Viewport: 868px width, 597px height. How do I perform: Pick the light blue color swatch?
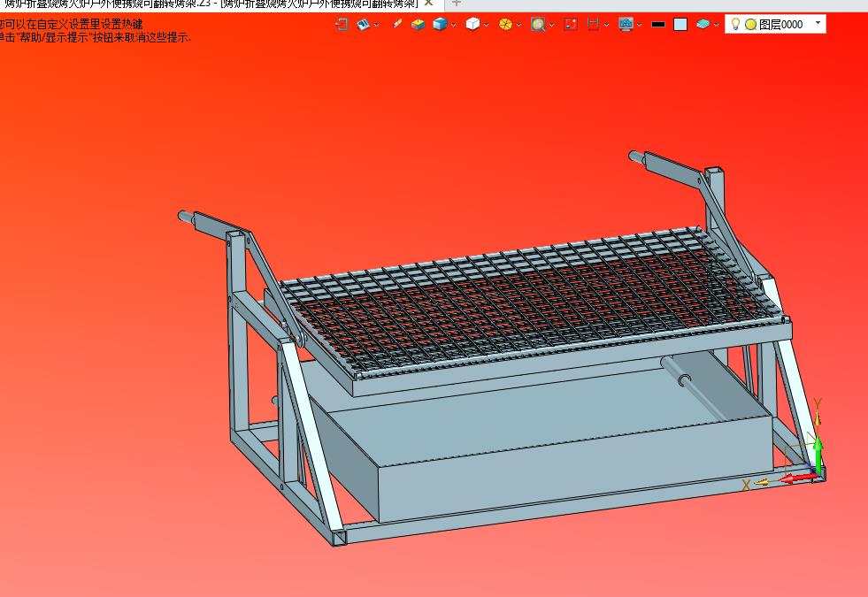pyautogui.click(x=680, y=25)
